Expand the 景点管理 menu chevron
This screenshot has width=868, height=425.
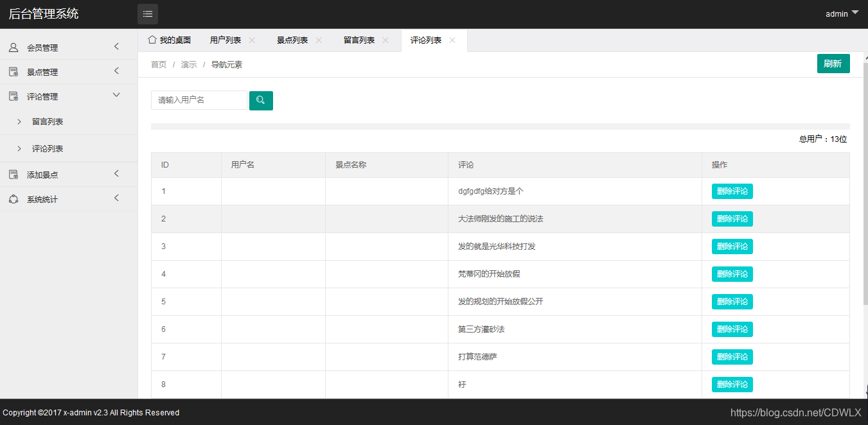tap(116, 71)
